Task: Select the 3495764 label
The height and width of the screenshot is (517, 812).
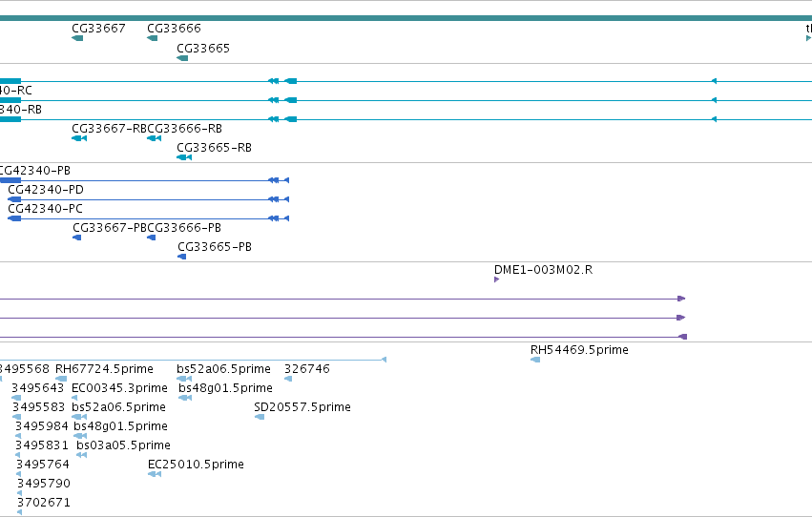Action: click(43, 465)
